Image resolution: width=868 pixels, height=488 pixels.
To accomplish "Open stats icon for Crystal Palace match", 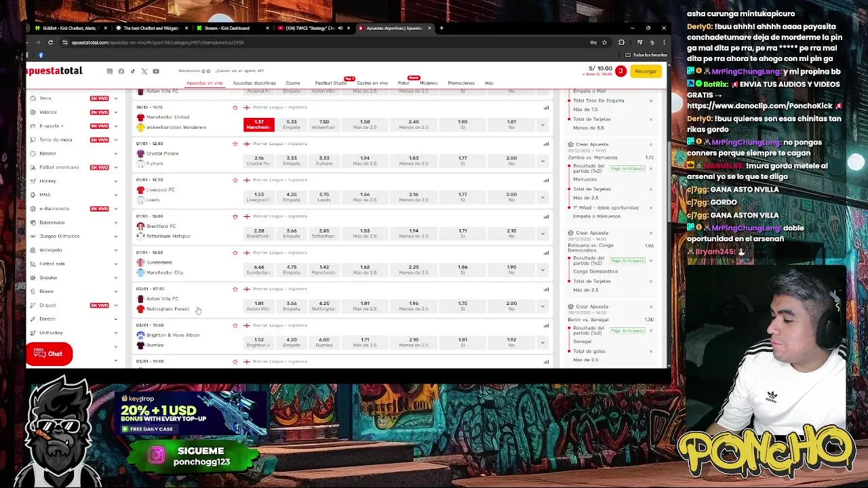I will [x=546, y=144].
